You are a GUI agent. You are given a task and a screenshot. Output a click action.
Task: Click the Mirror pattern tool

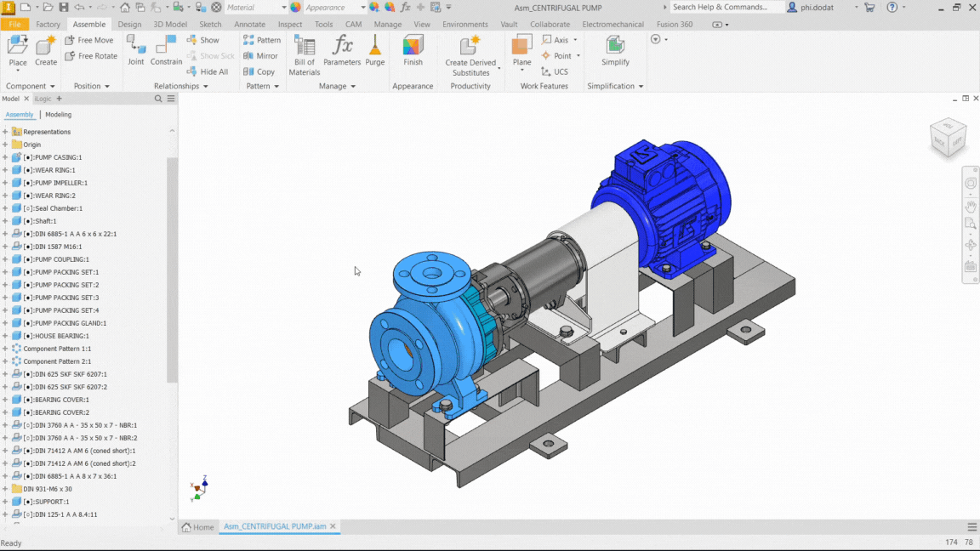pyautogui.click(x=260, y=55)
